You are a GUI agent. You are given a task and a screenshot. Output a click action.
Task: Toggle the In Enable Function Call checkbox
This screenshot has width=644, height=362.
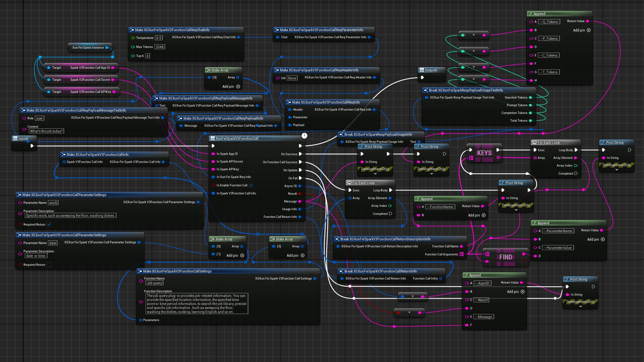[251, 185]
